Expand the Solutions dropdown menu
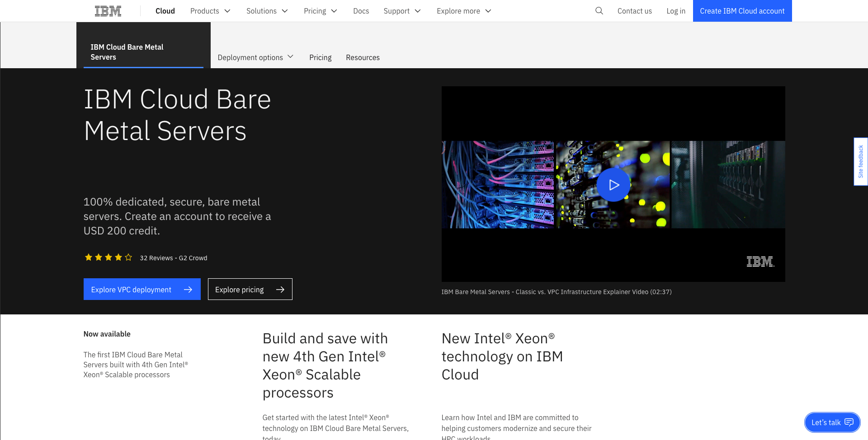 (x=267, y=11)
